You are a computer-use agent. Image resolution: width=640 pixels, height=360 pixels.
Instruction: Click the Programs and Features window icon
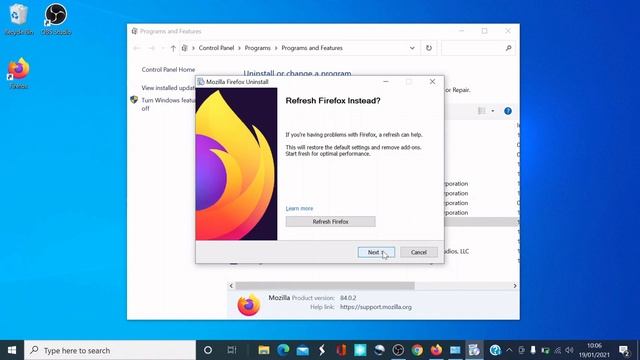(x=134, y=31)
